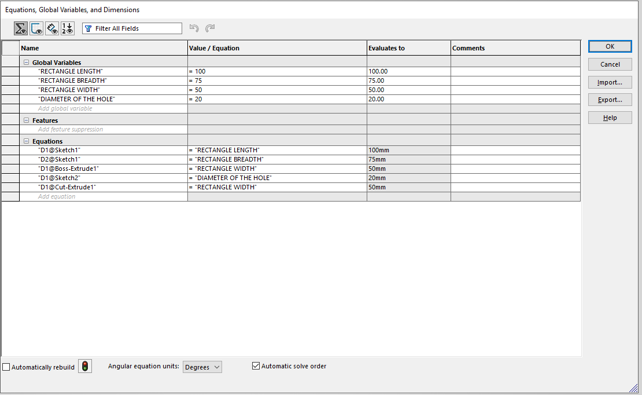This screenshot has width=642, height=395.
Task: Click the 100.00 evaluated value cell
Action: pyautogui.click(x=409, y=71)
